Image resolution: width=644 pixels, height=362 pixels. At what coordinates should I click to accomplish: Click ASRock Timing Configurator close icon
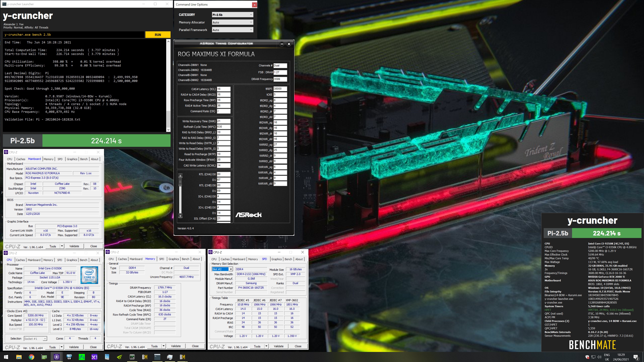coord(289,44)
